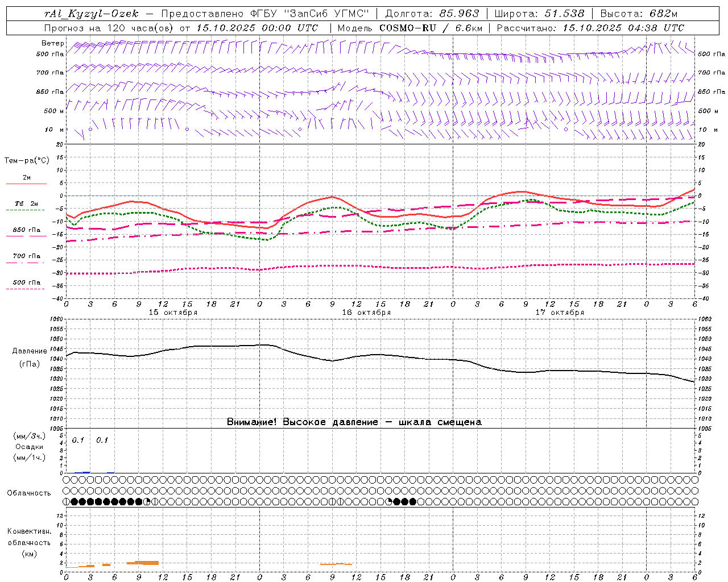This screenshot has width=728, height=582.
Task: Click the (гПа) unit label beside pressure chart
Action: point(30,364)
